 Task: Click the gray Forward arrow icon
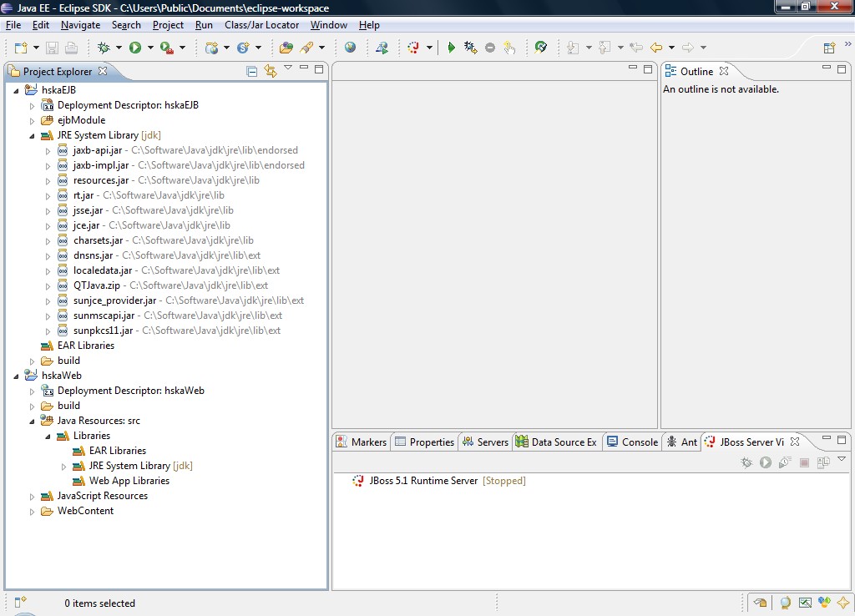tap(688, 48)
